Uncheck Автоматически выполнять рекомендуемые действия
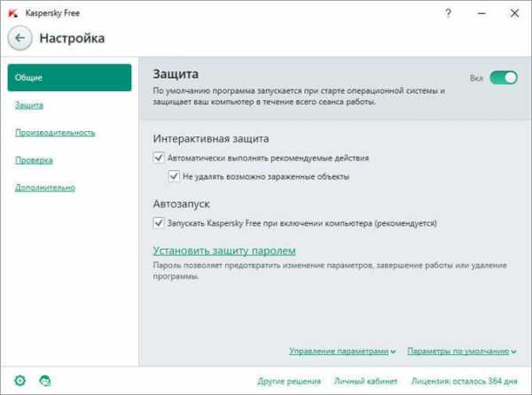 (159, 158)
